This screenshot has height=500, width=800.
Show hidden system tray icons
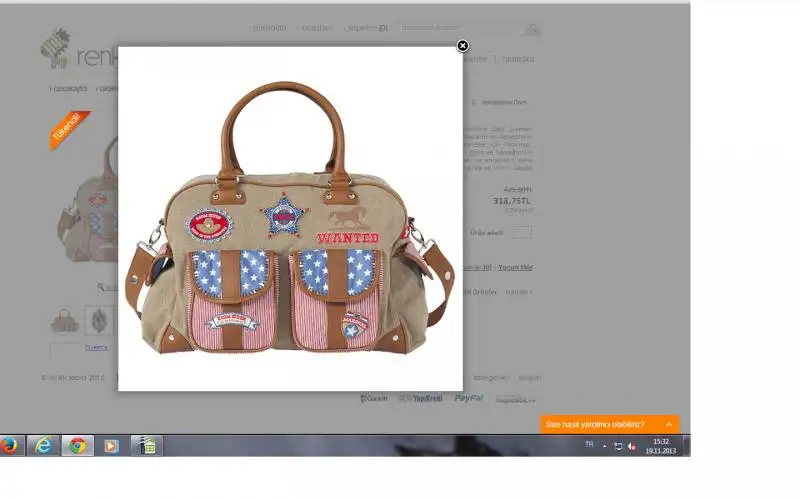[x=604, y=446]
